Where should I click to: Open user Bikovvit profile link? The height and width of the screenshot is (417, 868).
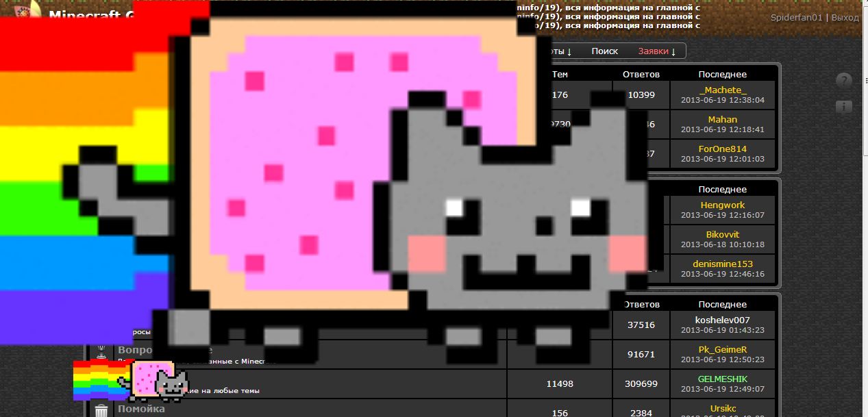tap(723, 234)
